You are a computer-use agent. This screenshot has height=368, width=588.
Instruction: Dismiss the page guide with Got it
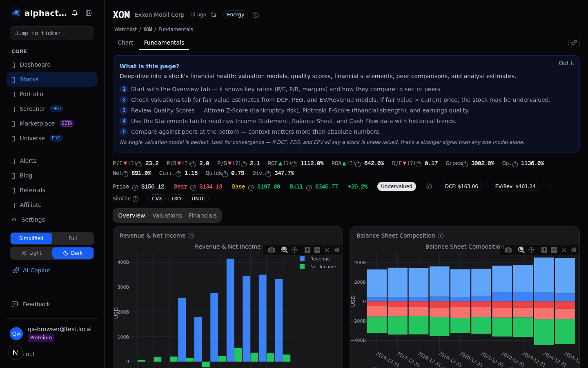click(566, 63)
